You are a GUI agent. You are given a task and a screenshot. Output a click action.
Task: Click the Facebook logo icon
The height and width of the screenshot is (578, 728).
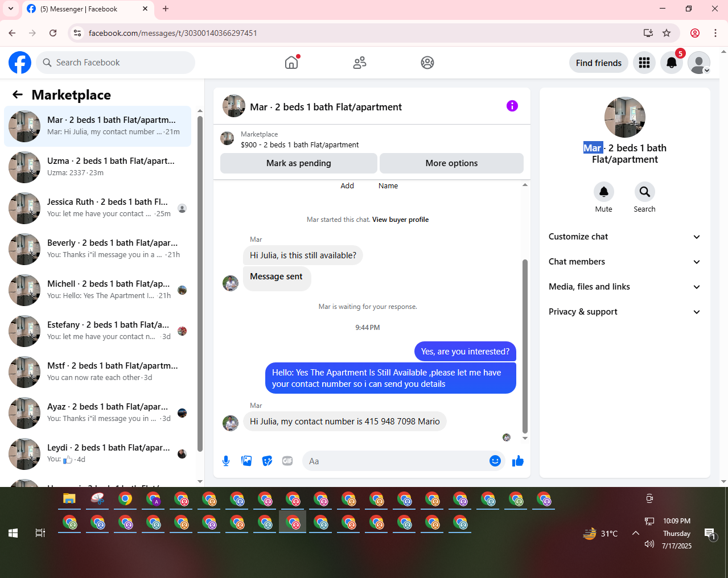click(x=20, y=63)
